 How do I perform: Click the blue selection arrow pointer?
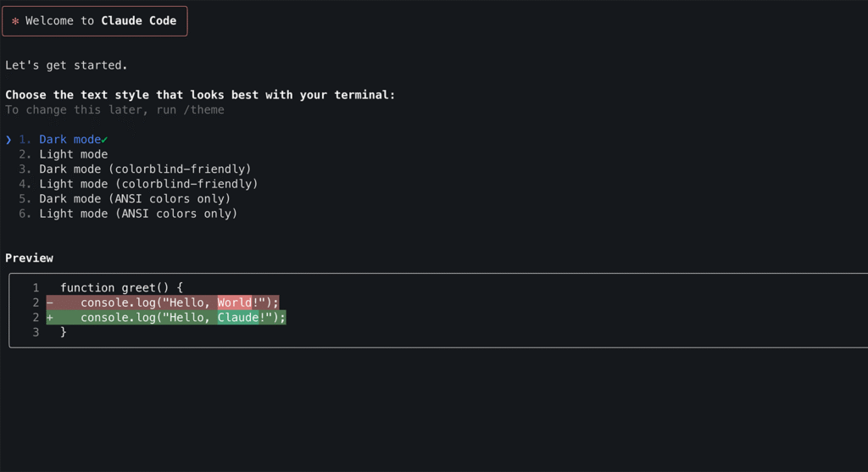8,140
